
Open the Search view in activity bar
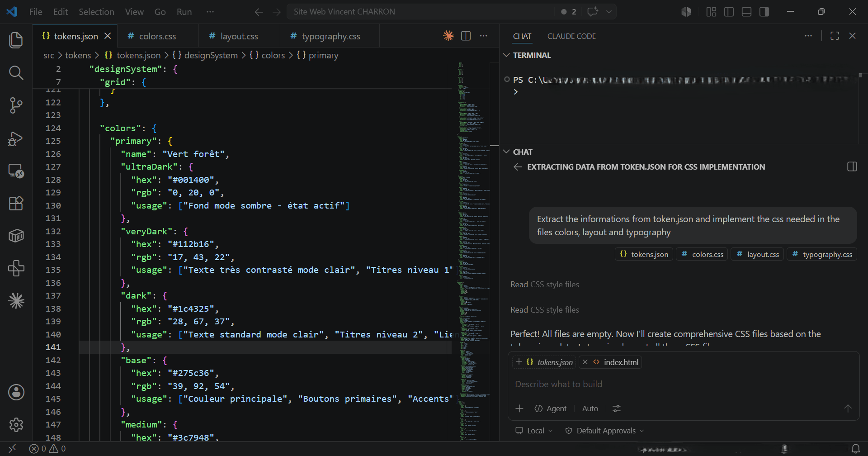coord(16,73)
